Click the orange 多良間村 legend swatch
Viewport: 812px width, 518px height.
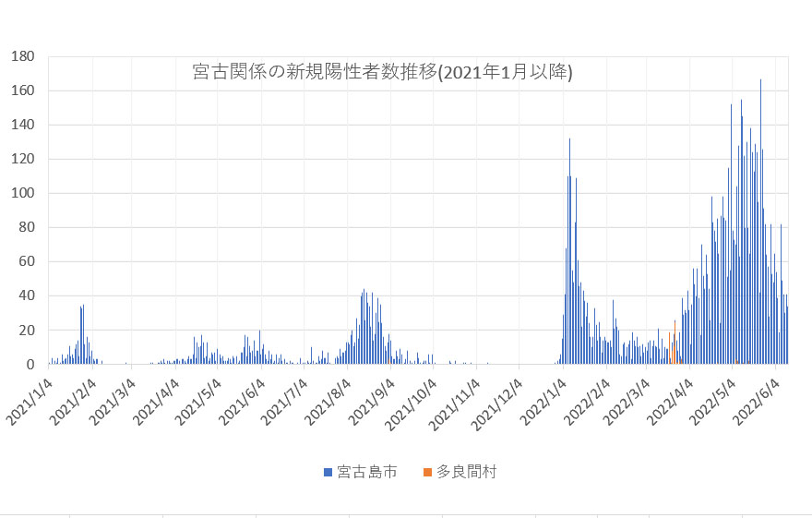[x=426, y=473]
